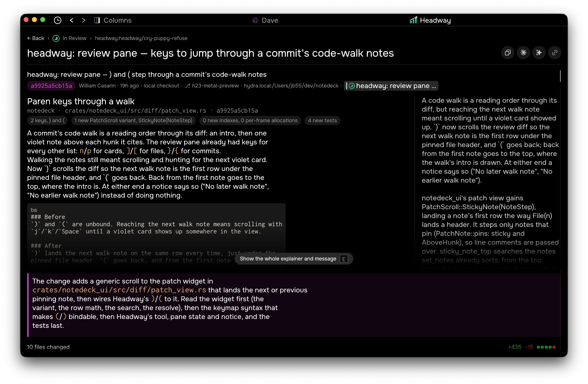Screen dimensions: 588x384
Task: Click the E shortcut key badge
Action: click(x=344, y=259)
